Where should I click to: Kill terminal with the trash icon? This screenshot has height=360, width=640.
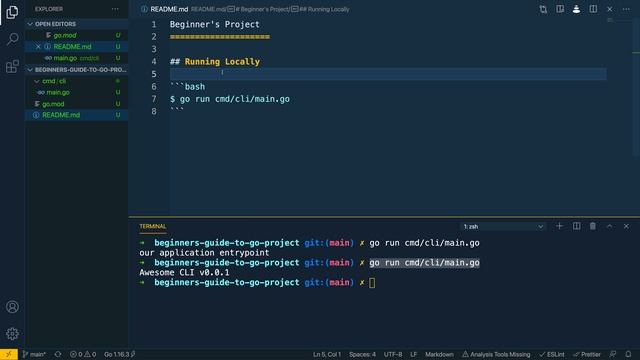[x=593, y=226]
